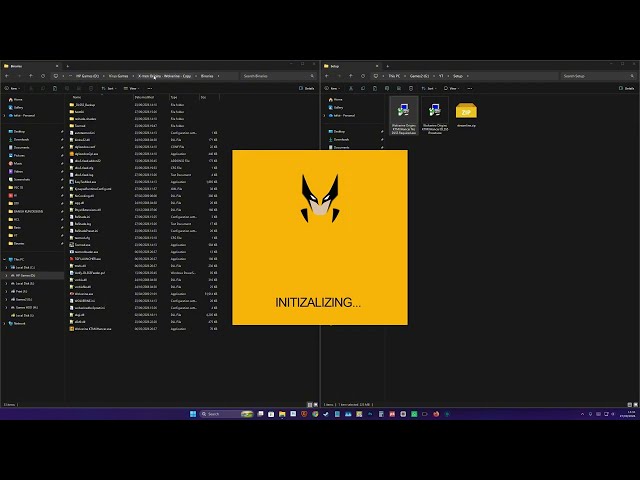
Task: Cut the selected file in Setup window
Action: 351,88
